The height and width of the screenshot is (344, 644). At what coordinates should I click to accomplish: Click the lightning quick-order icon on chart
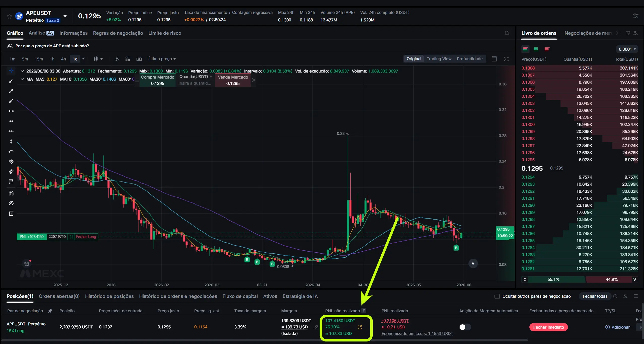(473, 263)
